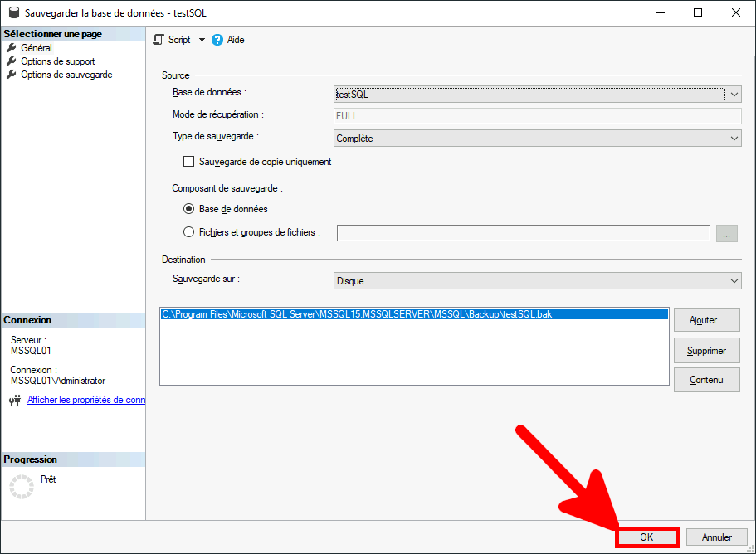The width and height of the screenshot is (756, 554).
Task: Click the Options de support wrench icon
Action: [x=11, y=61]
